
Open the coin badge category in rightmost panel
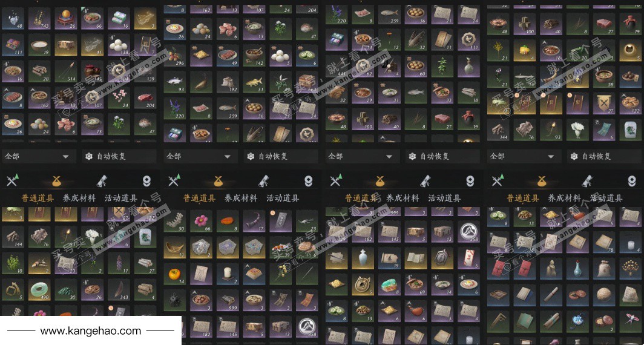(x=632, y=181)
